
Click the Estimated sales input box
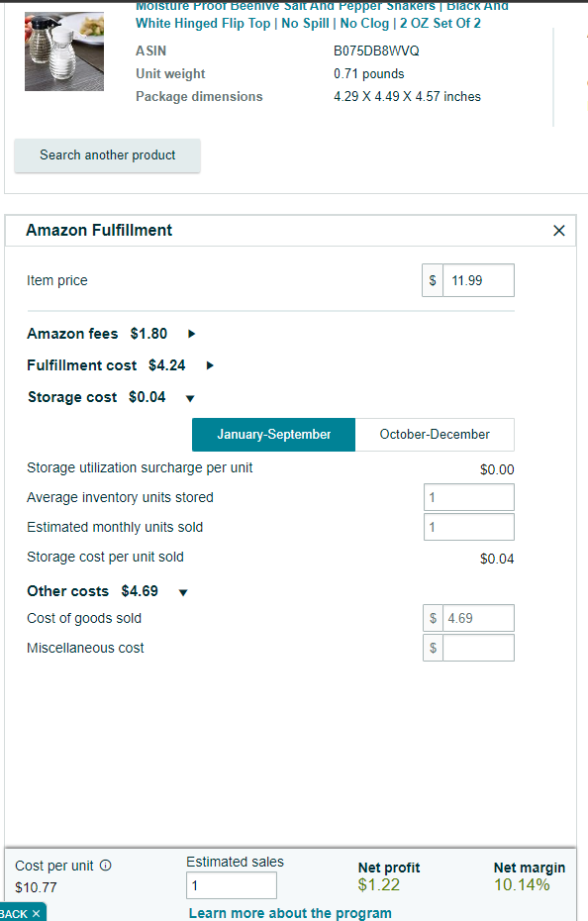[x=232, y=885]
